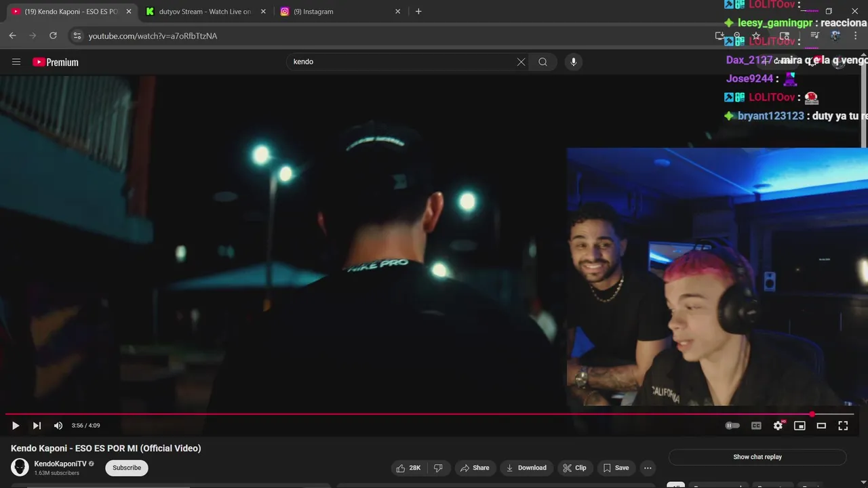The height and width of the screenshot is (488, 868).
Task: Click Dax_2127 username in chat overlay
Action: coord(749,60)
